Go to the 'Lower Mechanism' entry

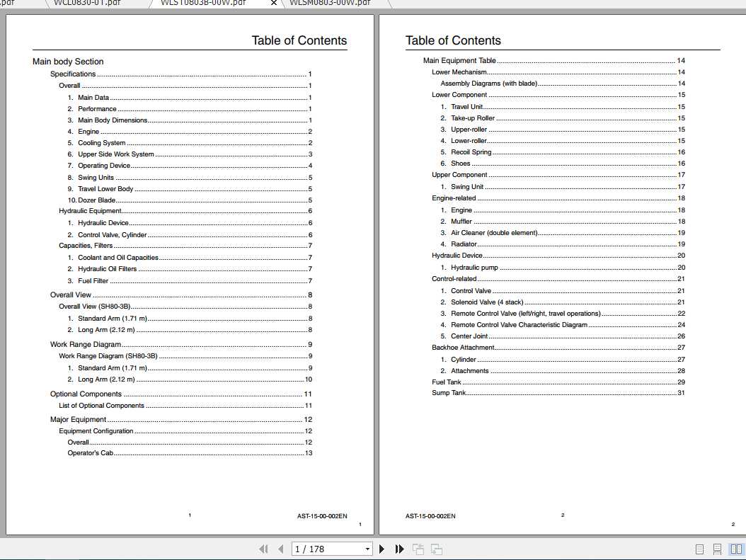click(x=558, y=72)
